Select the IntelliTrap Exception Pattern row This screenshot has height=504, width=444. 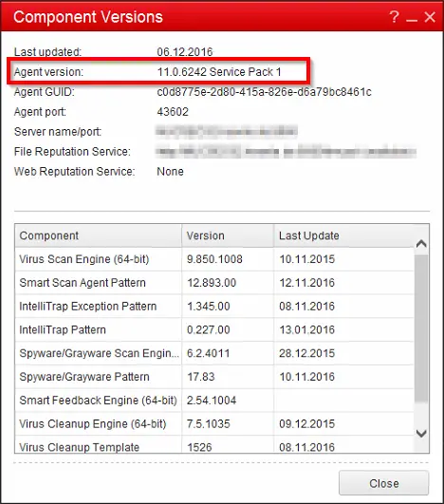pyautogui.click(x=214, y=306)
